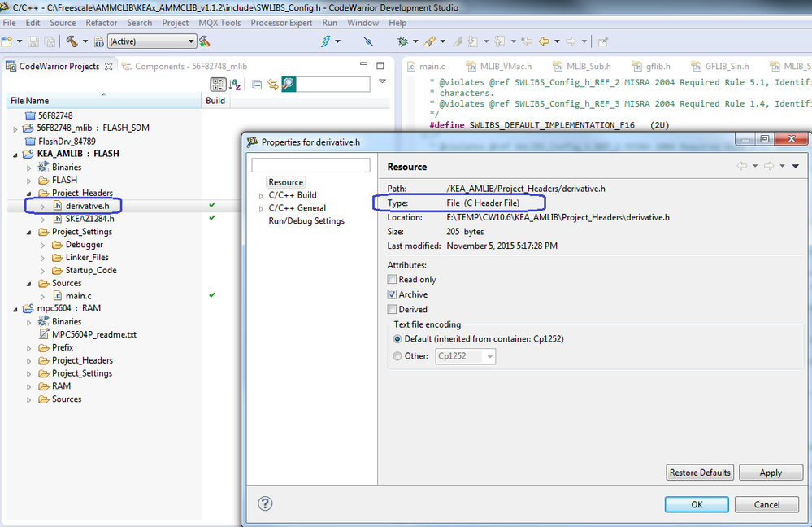This screenshot has width=812, height=527.
Task: Uncheck the Archive checkbox
Action: (392, 294)
